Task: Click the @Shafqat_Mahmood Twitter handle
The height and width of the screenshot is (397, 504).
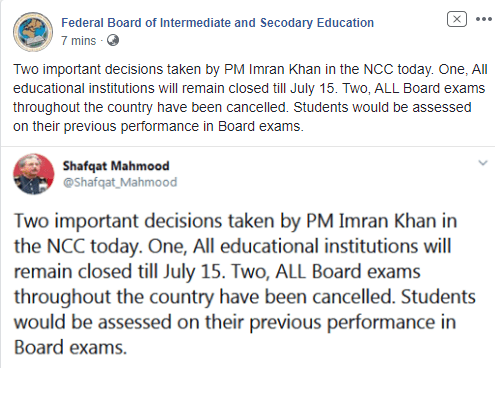Action: click(120, 182)
